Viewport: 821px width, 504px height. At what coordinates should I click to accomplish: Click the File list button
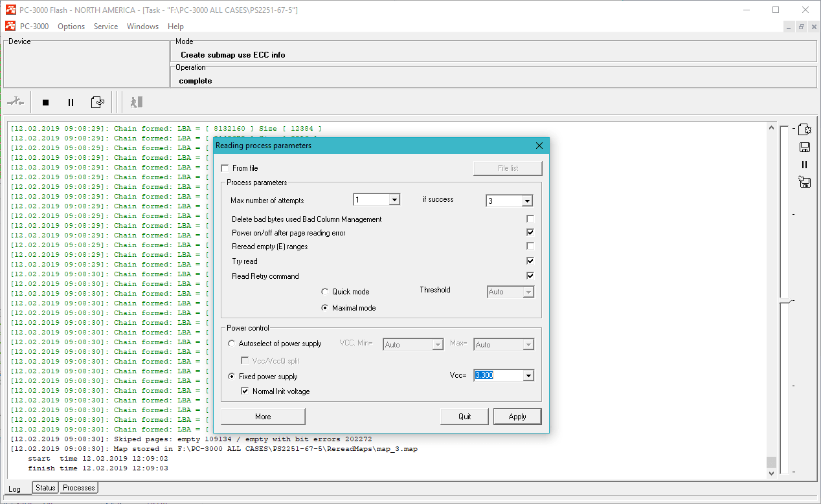coord(508,168)
